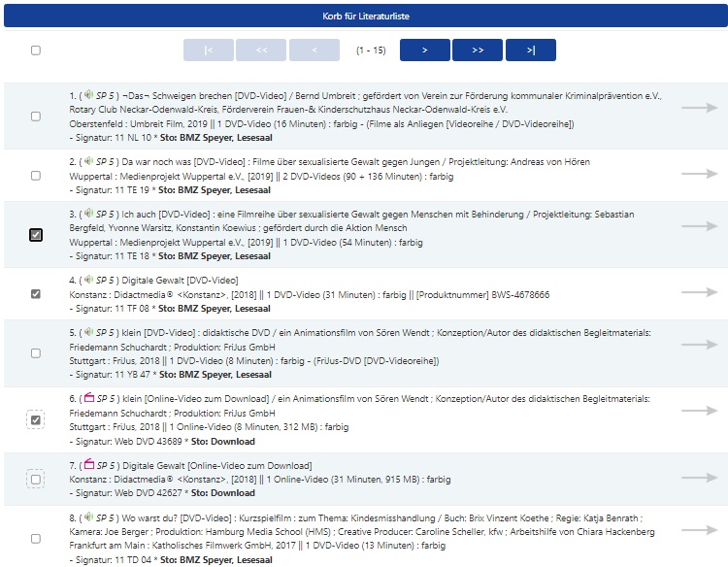Open details arrow for entry 4 Digitale Gewalt
The height and width of the screenshot is (567, 728).
coord(700,292)
